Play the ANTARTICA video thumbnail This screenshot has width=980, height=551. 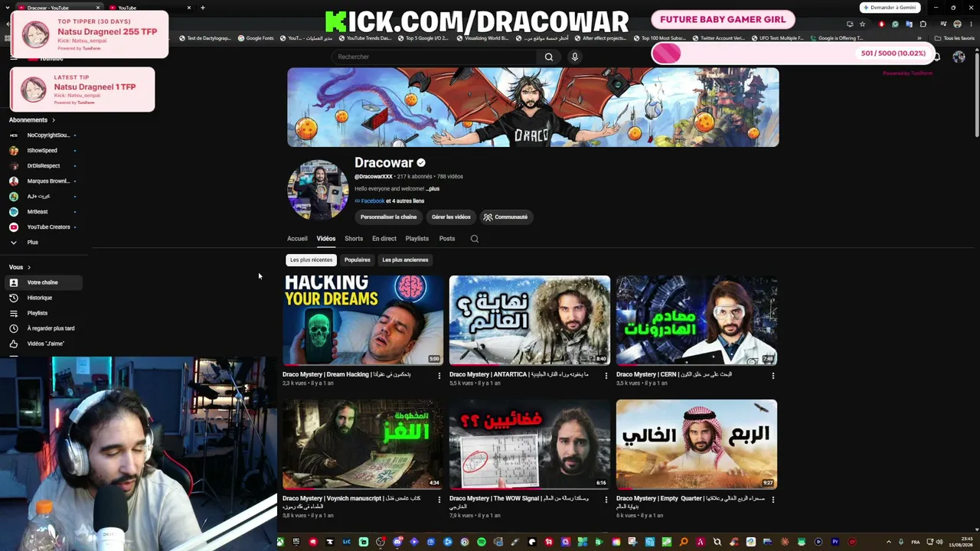point(530,320)
